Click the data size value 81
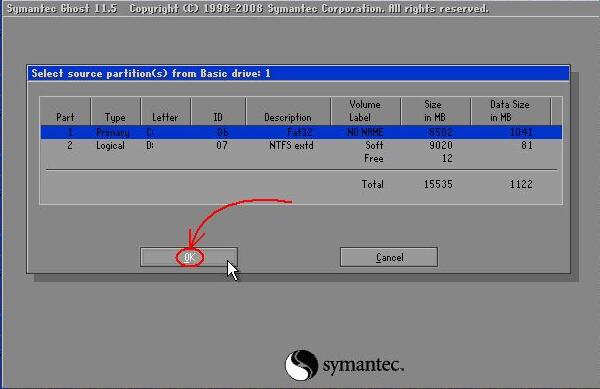This screenshot has height=389, width=600. [527, 145]
